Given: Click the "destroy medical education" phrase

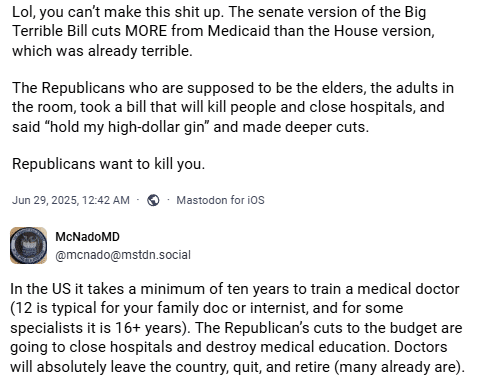Looking at the screenshot, I should coord(297,347).
